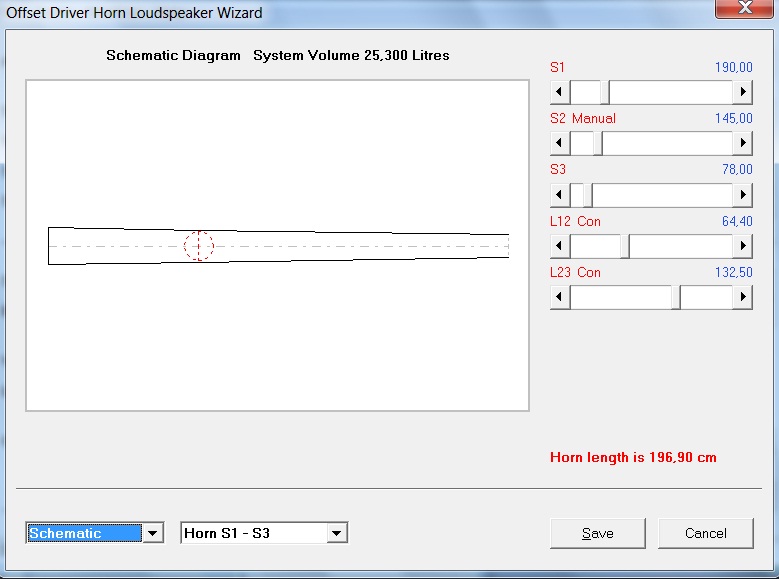The height and width of the screenshot is (579, 779).
Task: Click the S1 slider left arrow
Action: (x=560, y=92)
